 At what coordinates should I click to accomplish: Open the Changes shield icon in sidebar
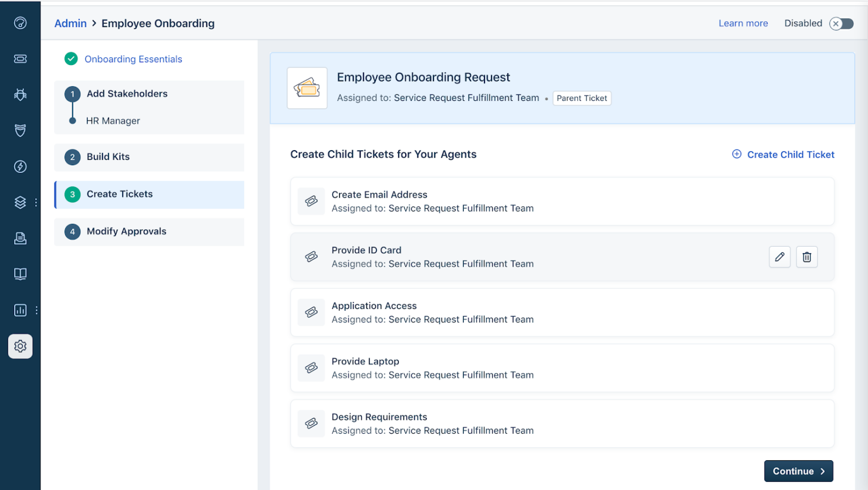pyautogui.click(x=21, y=130)
